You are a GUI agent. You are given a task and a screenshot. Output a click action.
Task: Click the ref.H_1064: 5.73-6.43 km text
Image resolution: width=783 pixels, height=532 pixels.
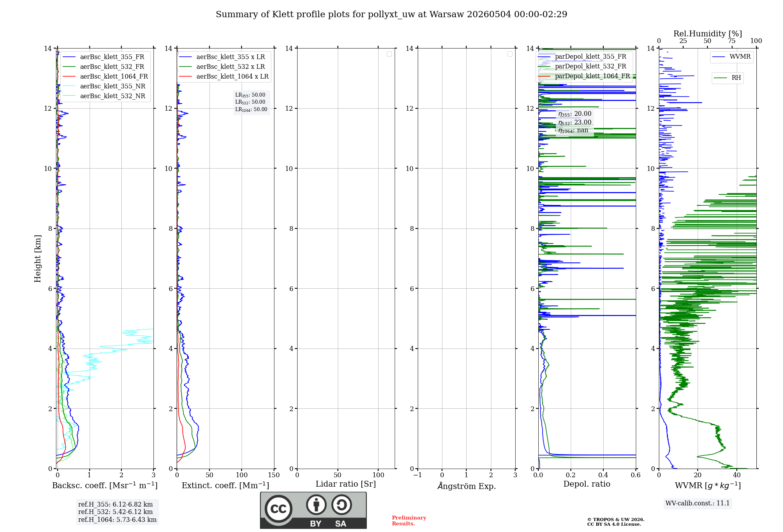[117, 520]
